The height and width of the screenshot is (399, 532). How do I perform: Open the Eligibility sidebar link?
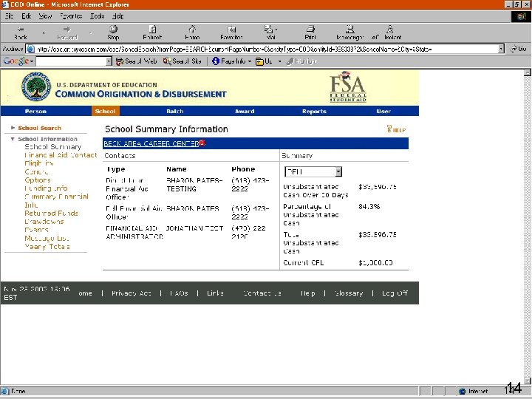pos(39,163)
